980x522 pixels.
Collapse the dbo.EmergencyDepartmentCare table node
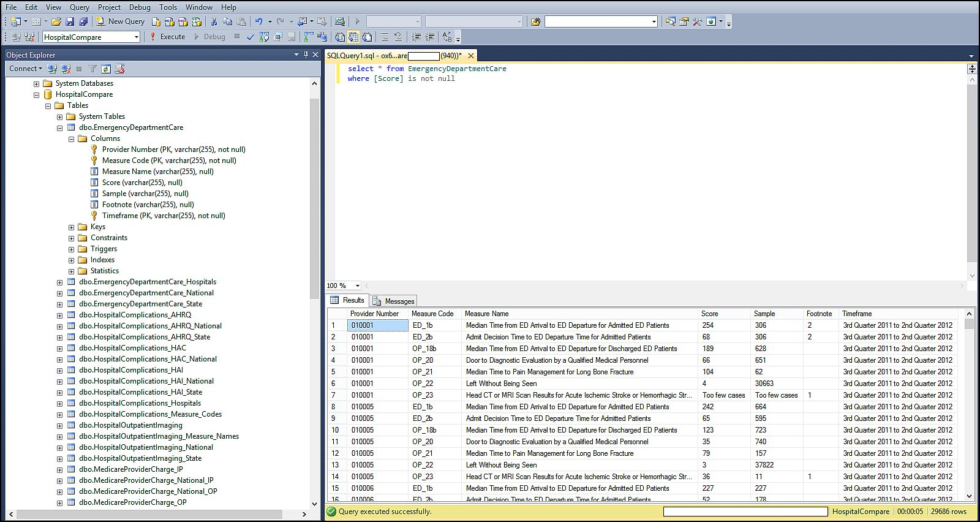(59, 127)
